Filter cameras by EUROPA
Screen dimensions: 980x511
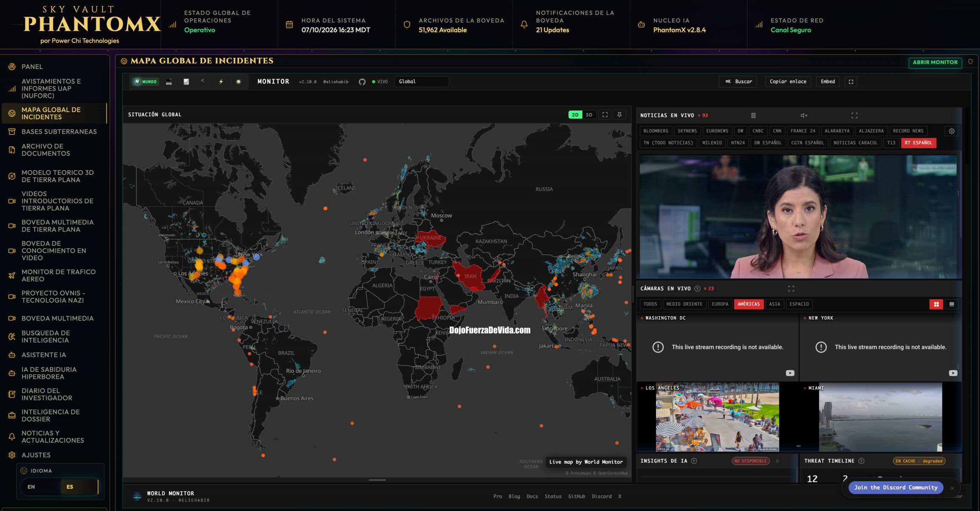(x=720, y=304)
